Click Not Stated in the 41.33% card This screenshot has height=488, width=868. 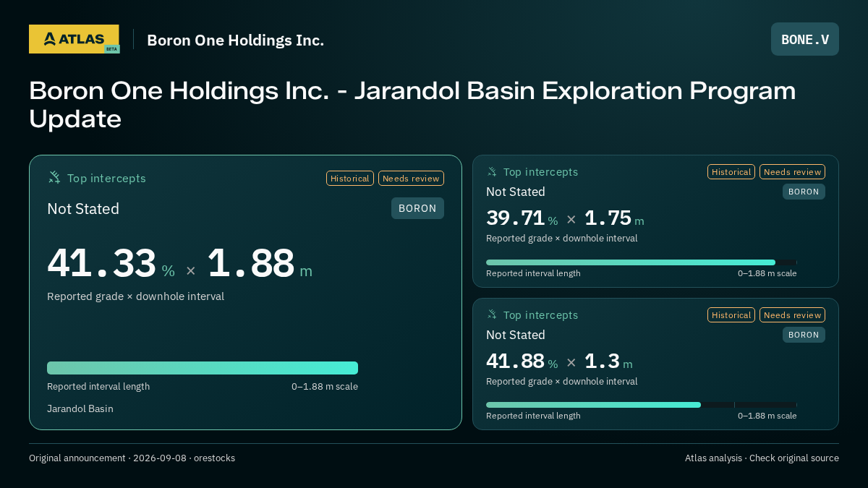[x=83, y=209]
